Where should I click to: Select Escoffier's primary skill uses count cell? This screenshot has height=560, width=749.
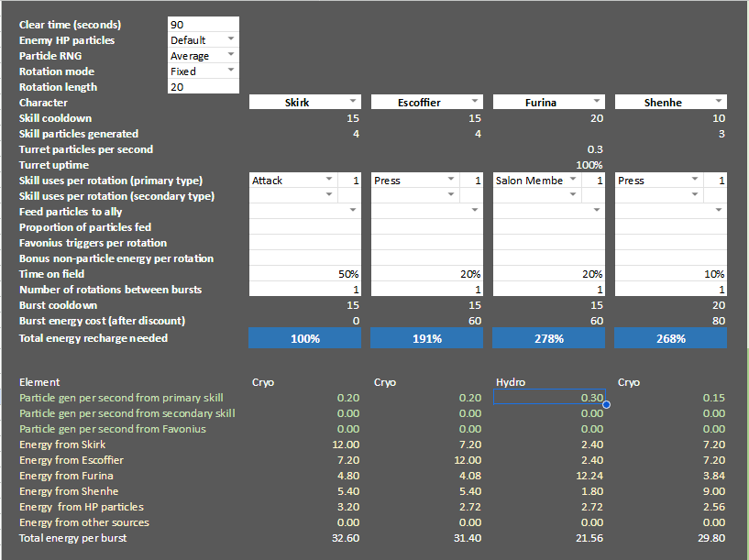[471, 181]
